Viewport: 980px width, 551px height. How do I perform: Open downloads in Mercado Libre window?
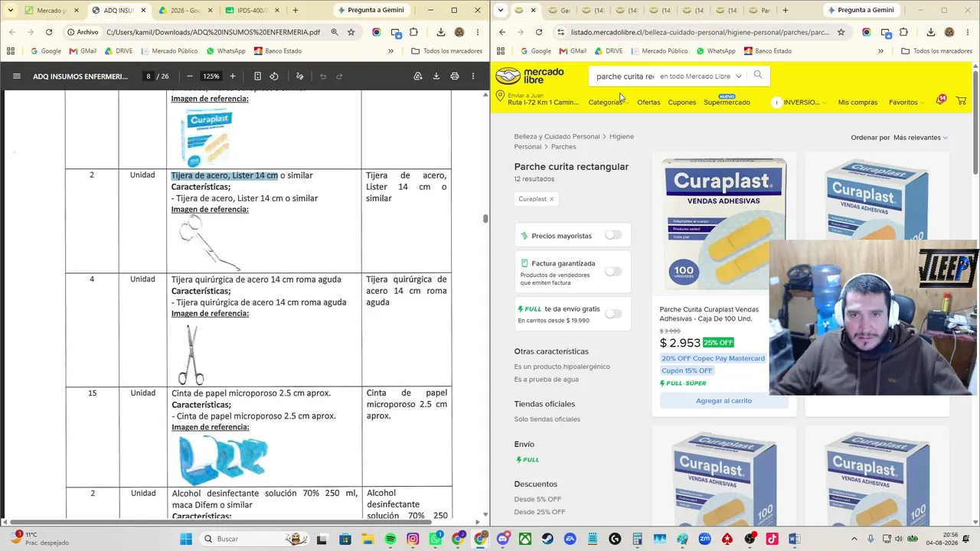931,32
